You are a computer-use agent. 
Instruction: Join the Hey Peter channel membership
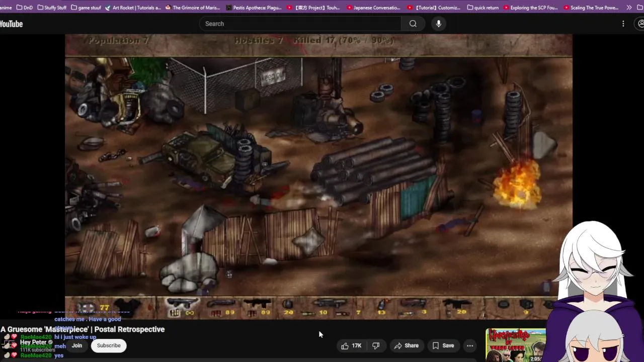tap(76, 345)
